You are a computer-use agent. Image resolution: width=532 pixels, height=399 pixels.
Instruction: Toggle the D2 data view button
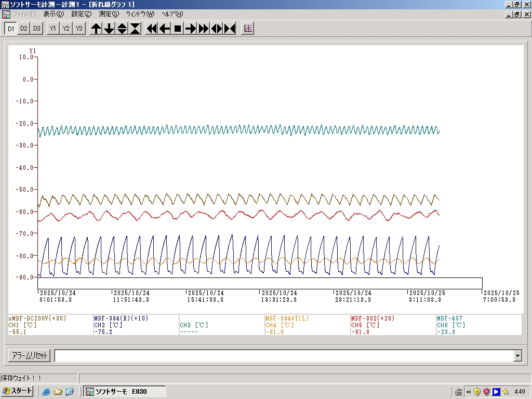(x=24, y=29)
